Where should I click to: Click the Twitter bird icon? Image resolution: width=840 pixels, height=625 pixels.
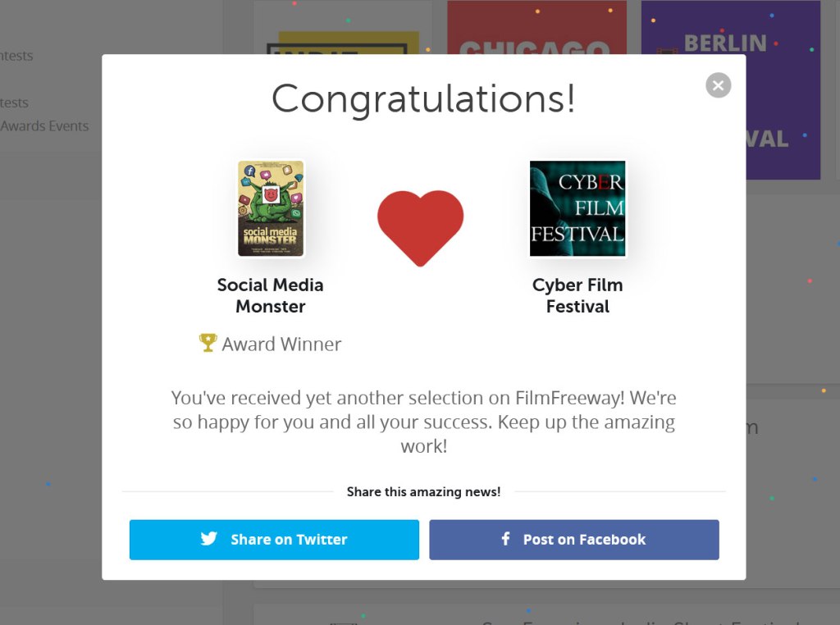click(x=209, y=539)
